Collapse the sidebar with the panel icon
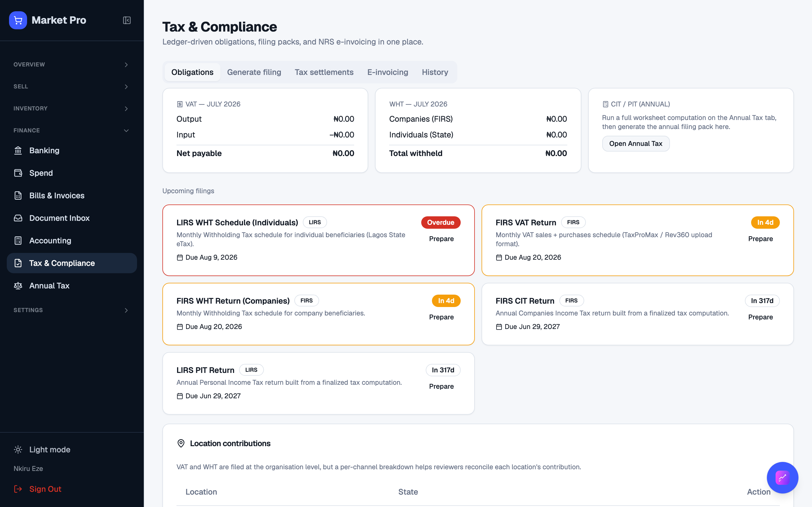Viewport: 812px width, 507px height. point(127,20)
